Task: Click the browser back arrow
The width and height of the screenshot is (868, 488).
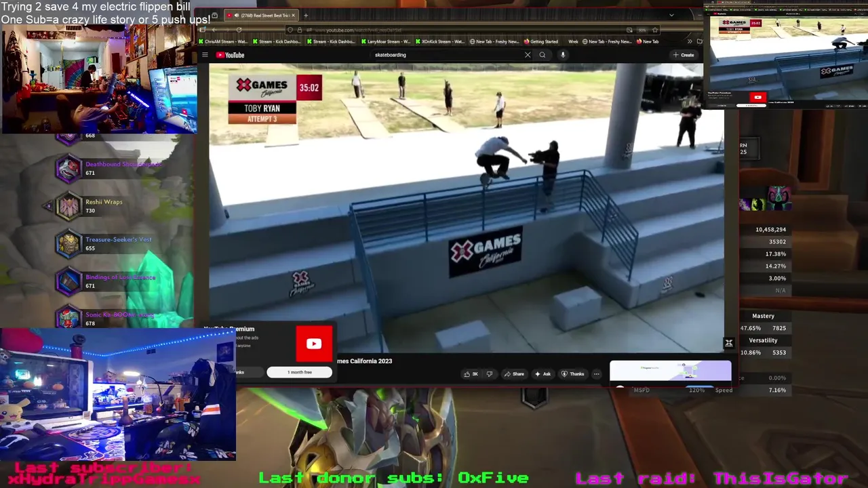Action: (214, 30)
